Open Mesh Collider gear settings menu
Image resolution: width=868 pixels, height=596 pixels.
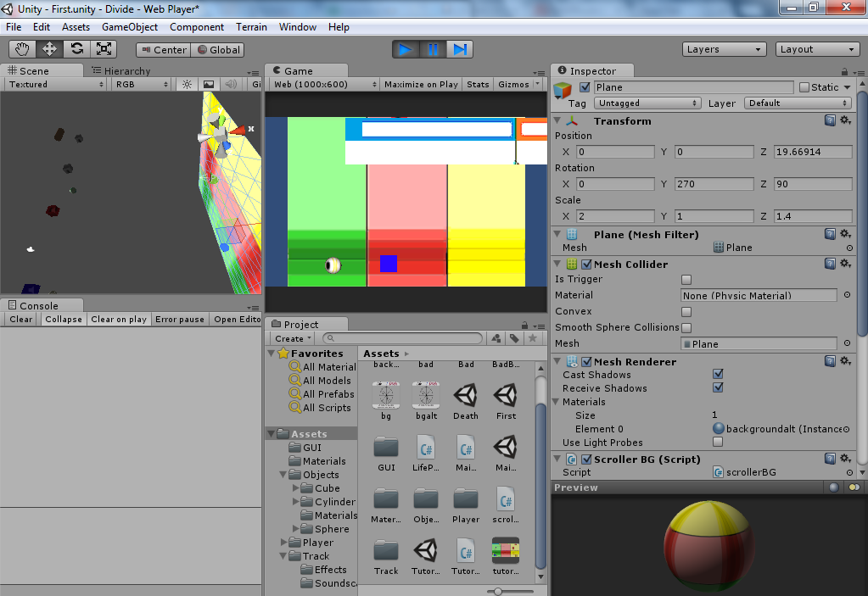845,264
